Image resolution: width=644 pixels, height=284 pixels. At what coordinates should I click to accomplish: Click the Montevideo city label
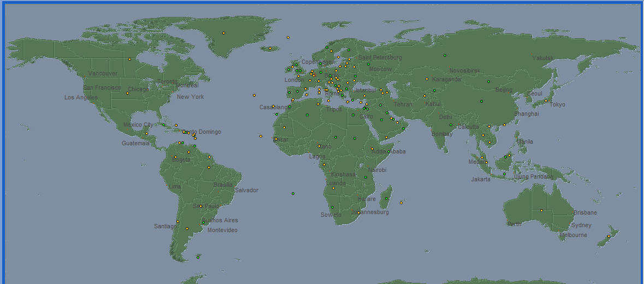pyautogui.click(x=222, y=230)
